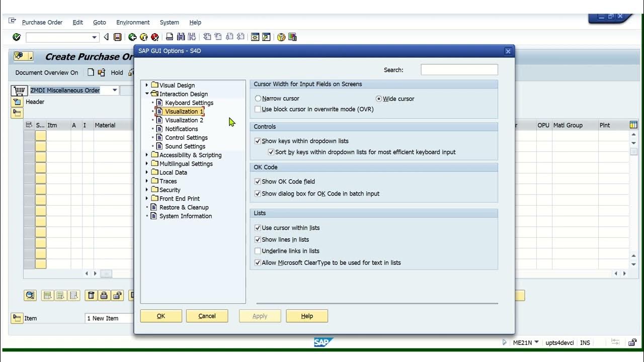Select the Wide cursor radio button
The height and width of the screenshot is (362, 644).
click(379, 99)
